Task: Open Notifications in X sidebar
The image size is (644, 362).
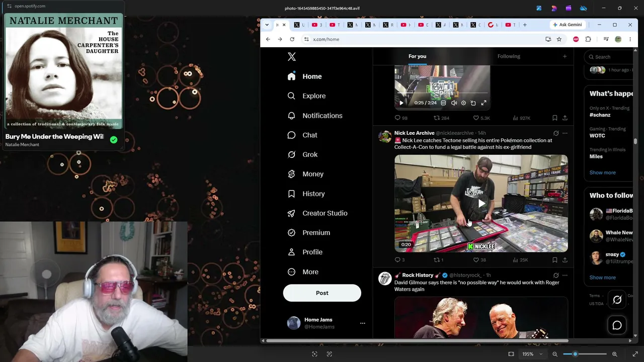Action: tap(315, 116)
